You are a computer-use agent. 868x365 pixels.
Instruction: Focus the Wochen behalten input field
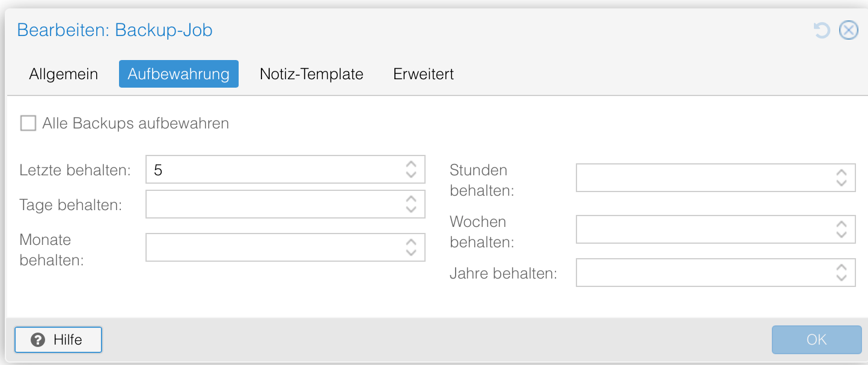703,230
